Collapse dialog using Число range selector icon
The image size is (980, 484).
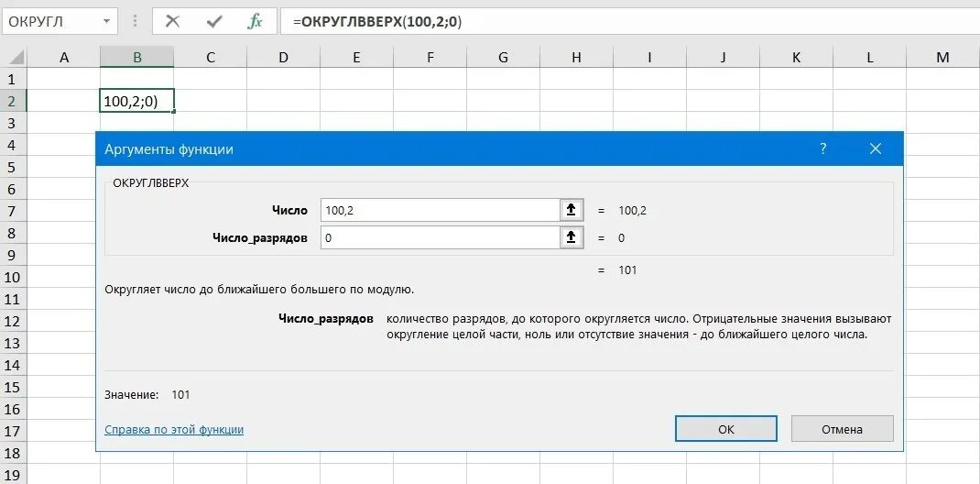pos(571,210)
